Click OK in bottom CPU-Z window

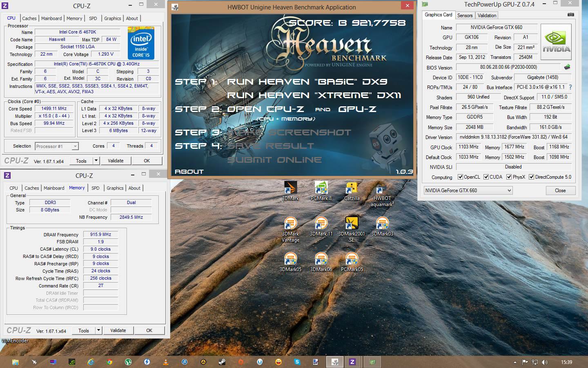coord(149,330)
